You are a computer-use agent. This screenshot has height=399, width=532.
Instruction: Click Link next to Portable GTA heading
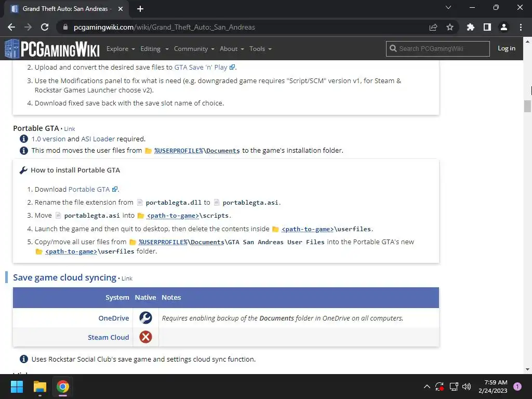click(70, 129)
